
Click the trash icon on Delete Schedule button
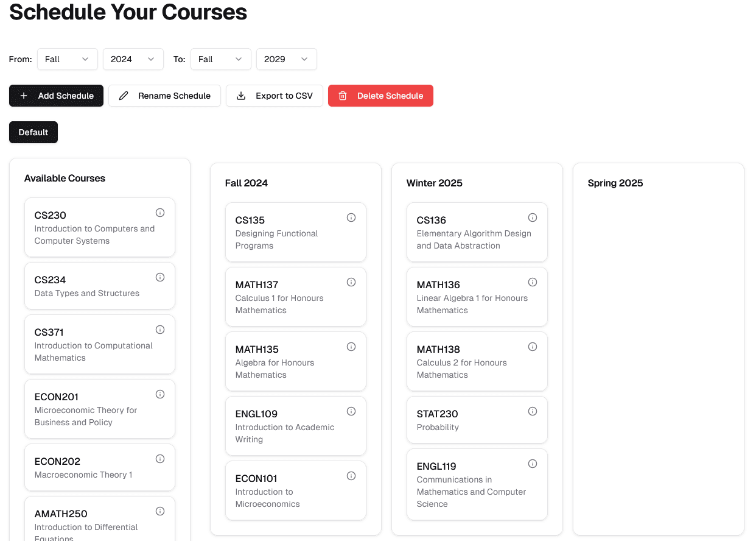point(343,96)
